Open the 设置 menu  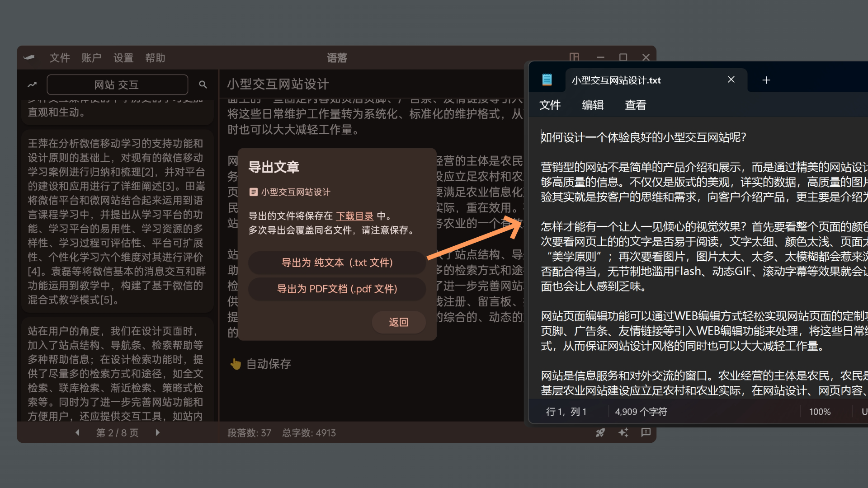(123, 58)
